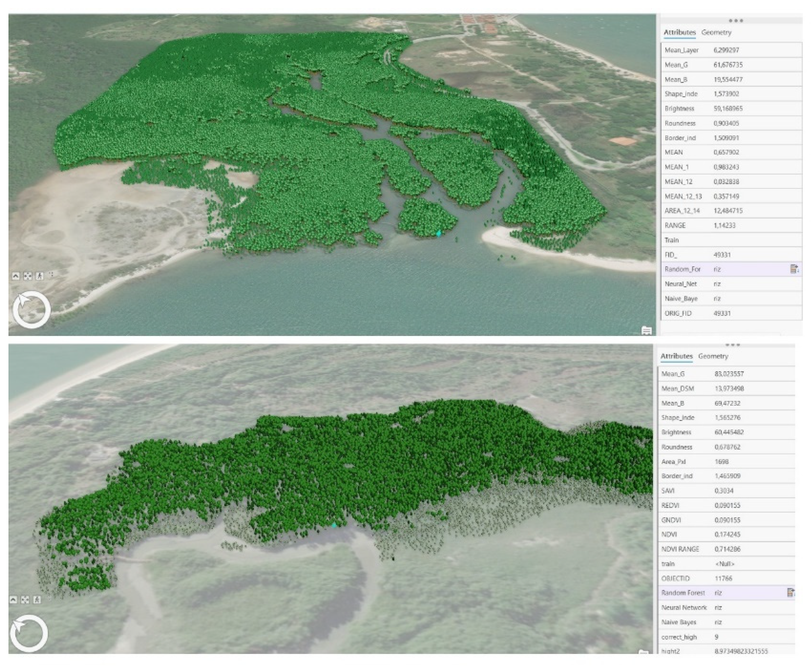Click full-control navigator icon in lower scene
The image size is (812, 666).
25,600
